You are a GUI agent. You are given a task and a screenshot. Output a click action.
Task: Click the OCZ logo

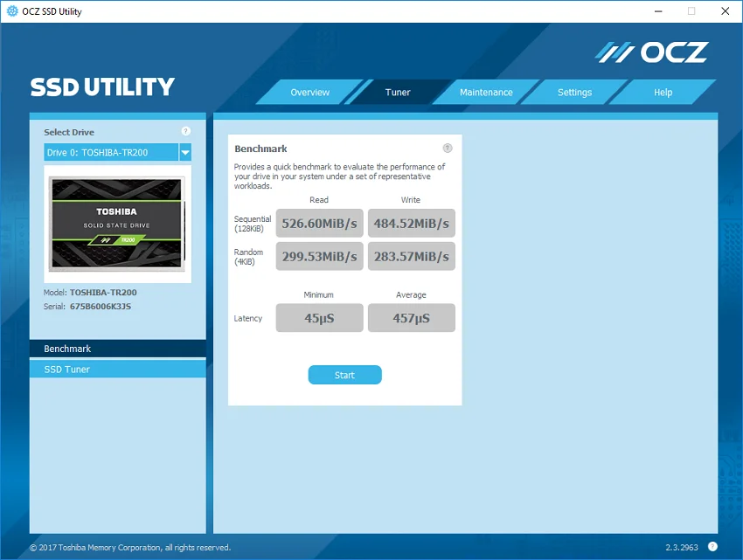click(651, 52)
